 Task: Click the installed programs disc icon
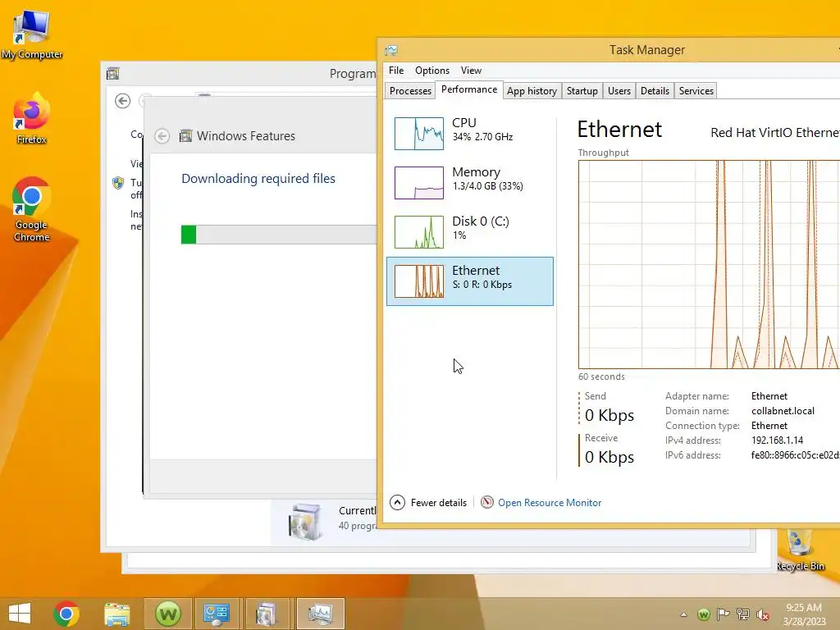click(x=304, y=521)
